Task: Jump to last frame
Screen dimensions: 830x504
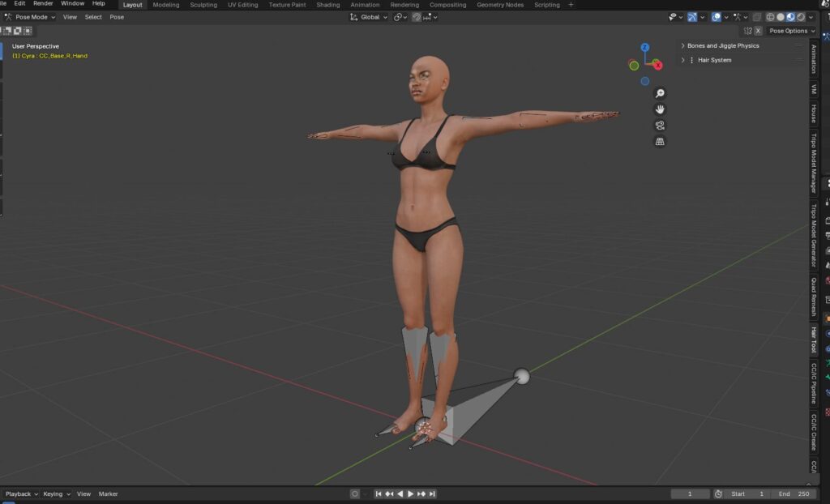Action: point(432,494)
